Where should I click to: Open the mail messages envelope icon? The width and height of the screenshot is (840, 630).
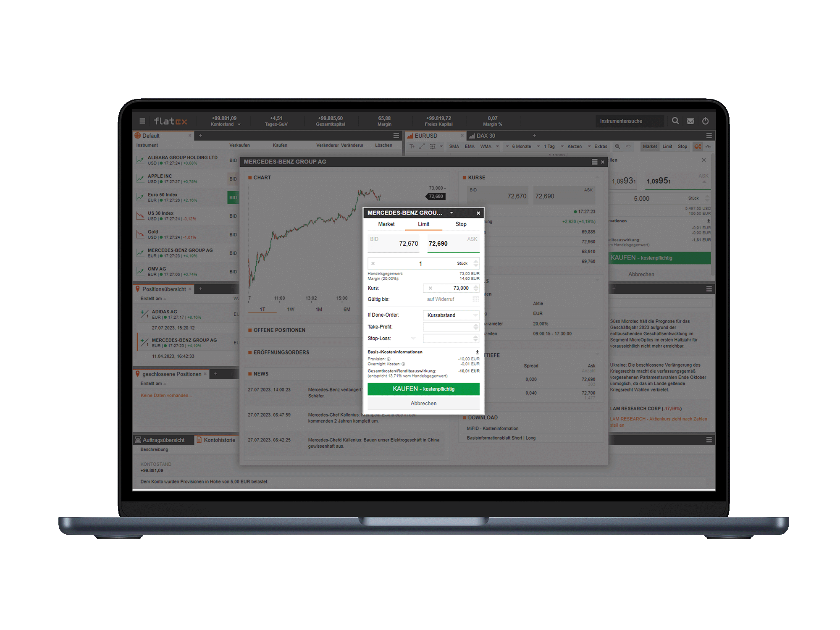(690, 121)
